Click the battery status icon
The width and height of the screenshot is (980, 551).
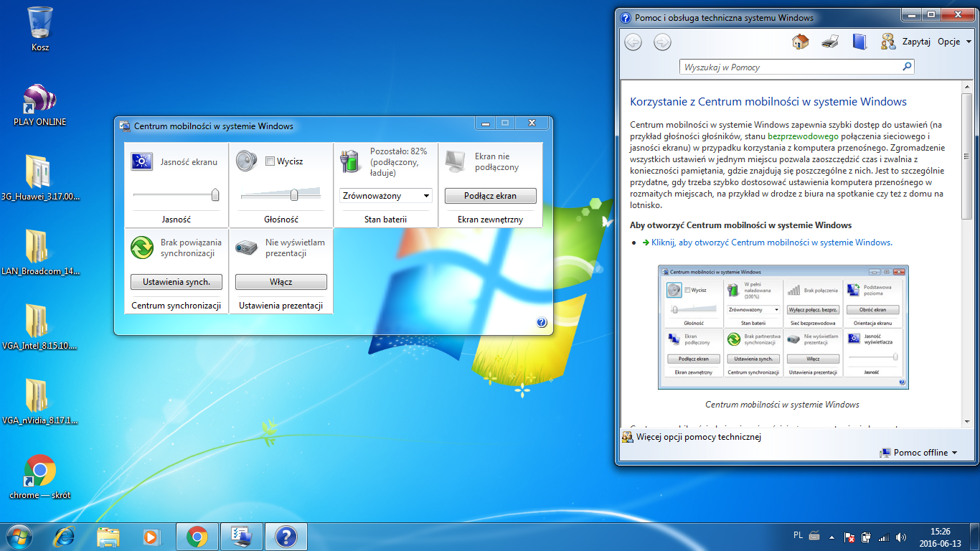pyautogui.click(x=350, y=161)
